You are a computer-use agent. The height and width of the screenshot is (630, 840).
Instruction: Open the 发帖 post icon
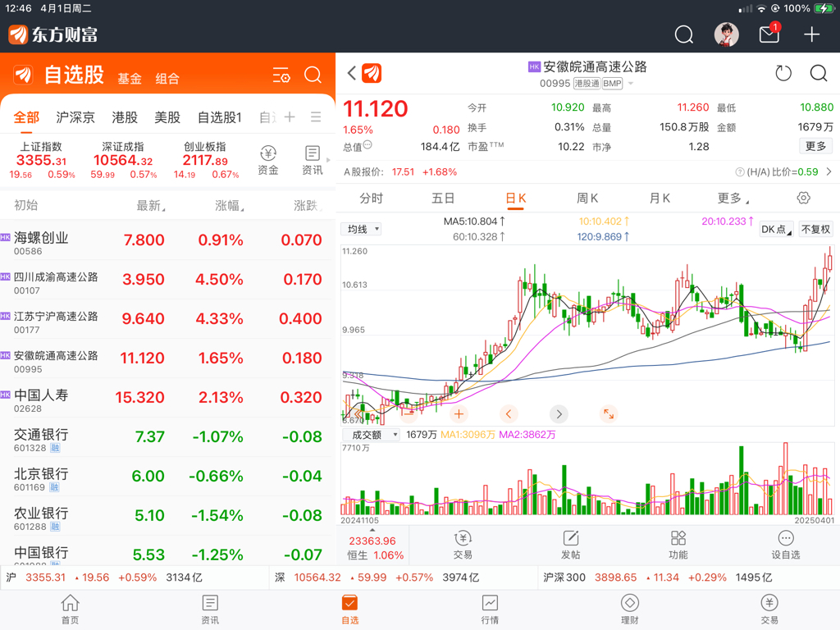(x=571, y=545)
